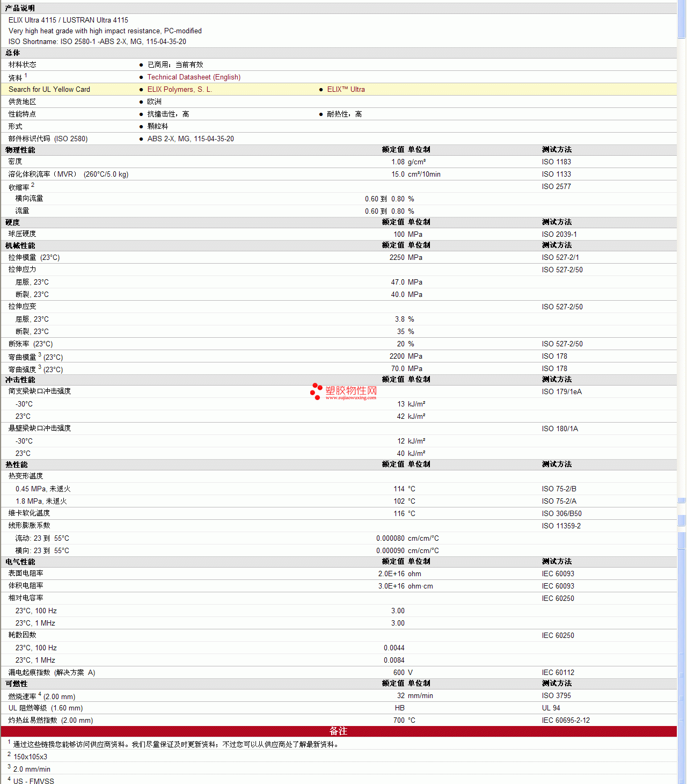Select the '颗粒料' form value
This screenshot has width=687, height=784.
tap(158, 126)
